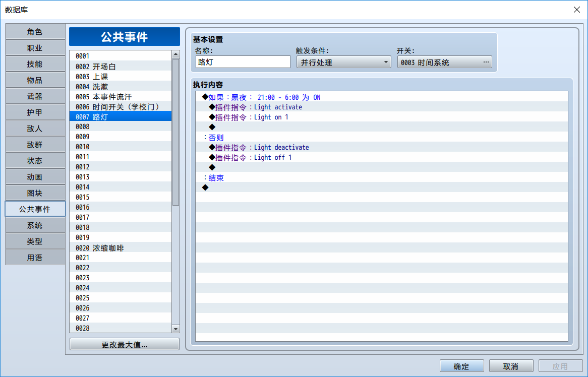Go to the 技能 tab
Screen dimensions: 588x377
point(35,64)
